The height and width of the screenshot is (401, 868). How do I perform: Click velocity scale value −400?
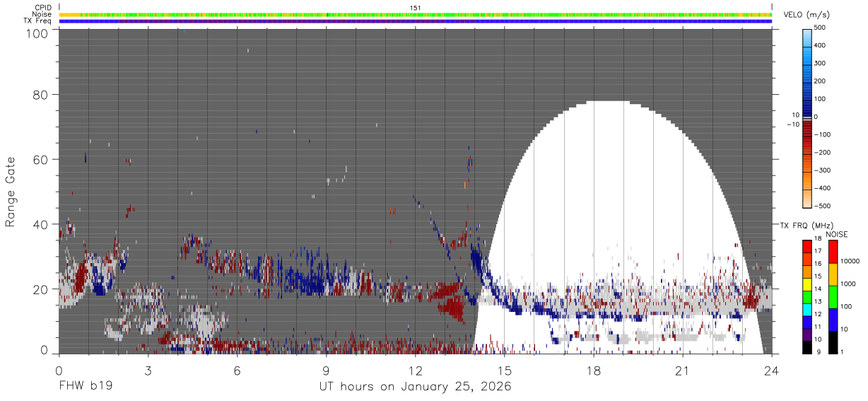click(822, 188)
